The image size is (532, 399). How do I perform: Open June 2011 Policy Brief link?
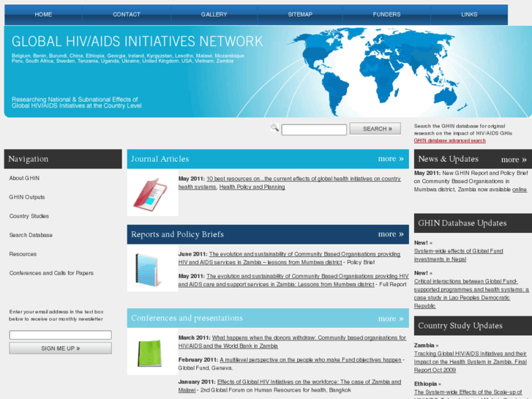[289, 258]
